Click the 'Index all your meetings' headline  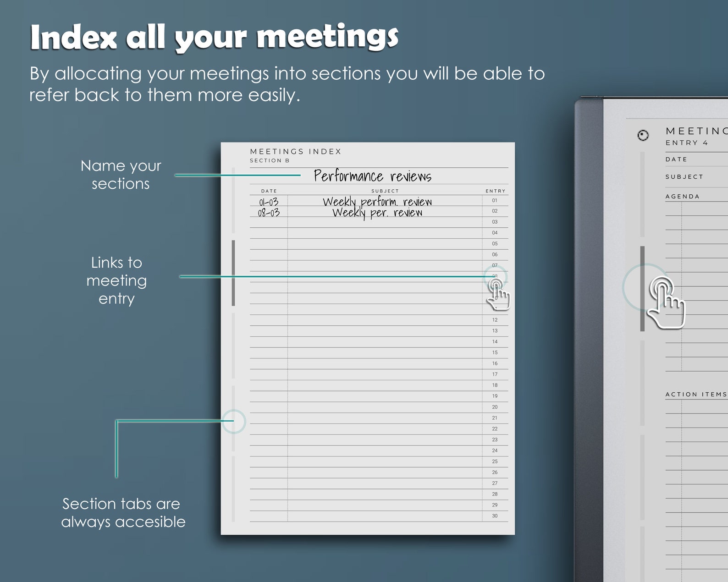(x=214, y=37)
